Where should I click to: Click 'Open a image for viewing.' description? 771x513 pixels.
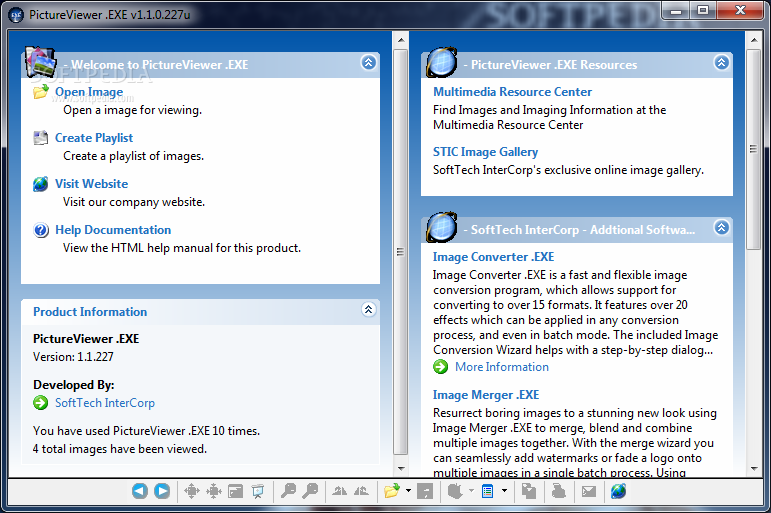coord(132,110)
